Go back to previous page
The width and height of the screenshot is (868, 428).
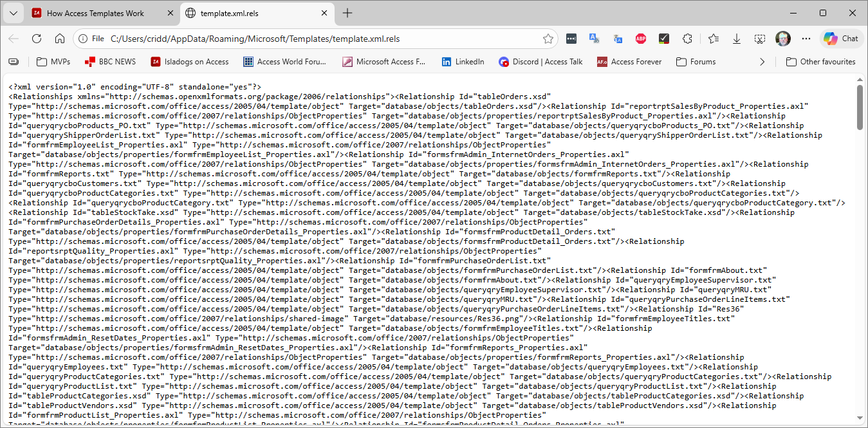(14, 39)
